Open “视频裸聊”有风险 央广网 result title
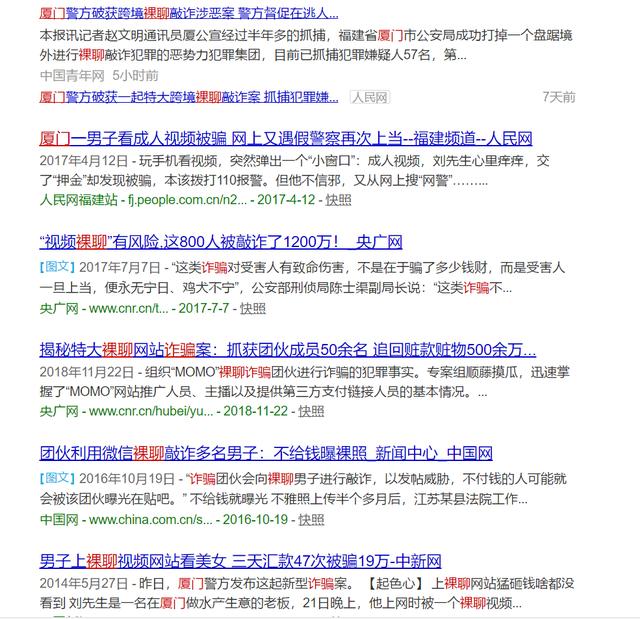Viewport: 640px width, 619px height. coord(221,242)
